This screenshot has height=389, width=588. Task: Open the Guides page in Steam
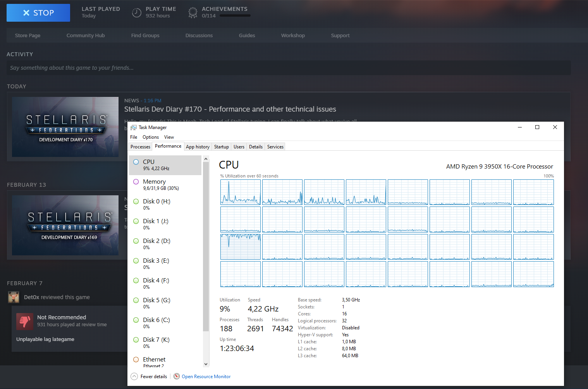pyautogui.click(x=247, y=36)
